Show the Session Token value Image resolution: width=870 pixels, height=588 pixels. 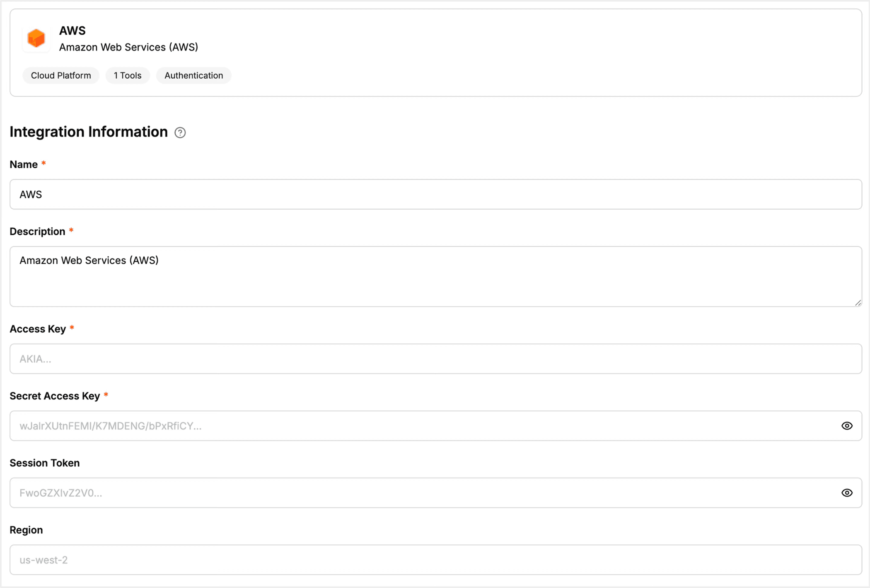[847, 493]
